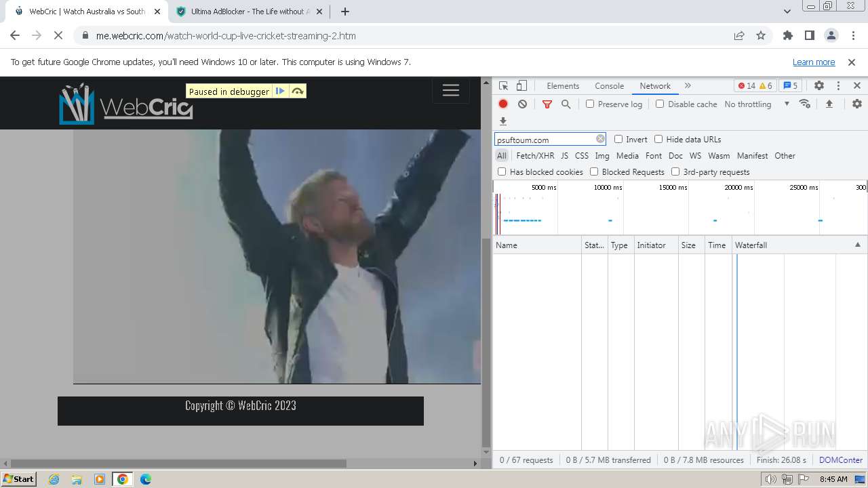The width and height of the screenshot is (868, 488).
Task: Switch to the Console tab
Action: (609, 86)
